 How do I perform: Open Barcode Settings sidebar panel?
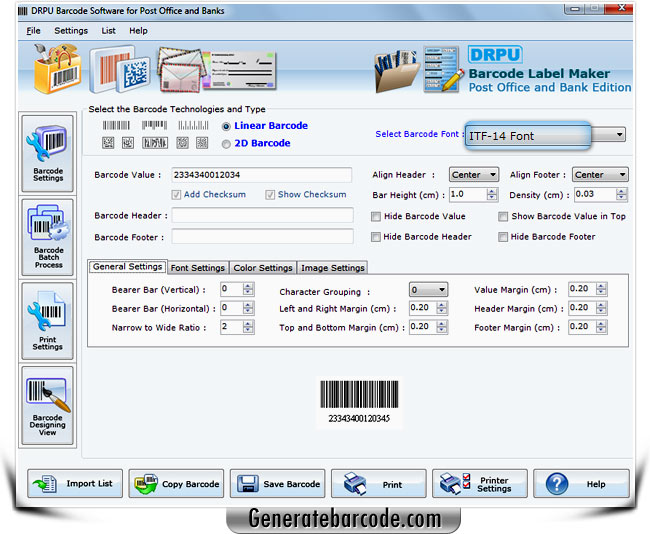48,154
